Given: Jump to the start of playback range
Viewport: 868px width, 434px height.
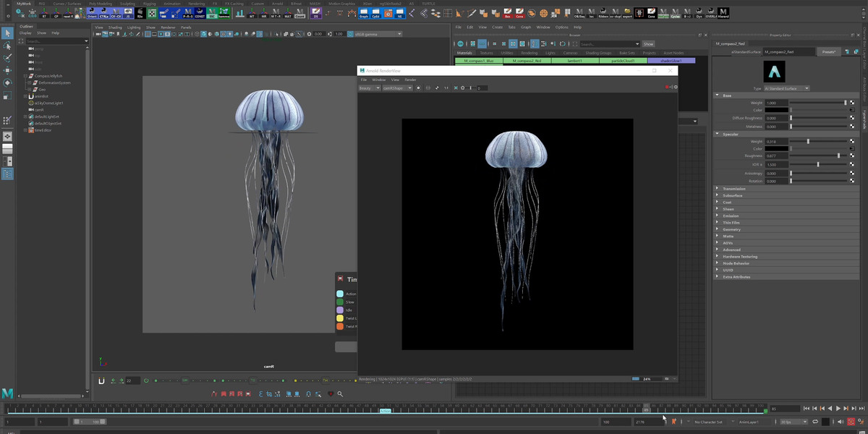Looking at the screenshot, I should pyautogui.click(x=807, y=409).
